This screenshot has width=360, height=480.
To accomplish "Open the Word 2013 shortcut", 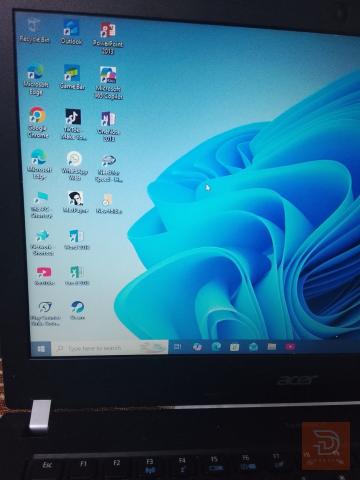I will 77,240.
